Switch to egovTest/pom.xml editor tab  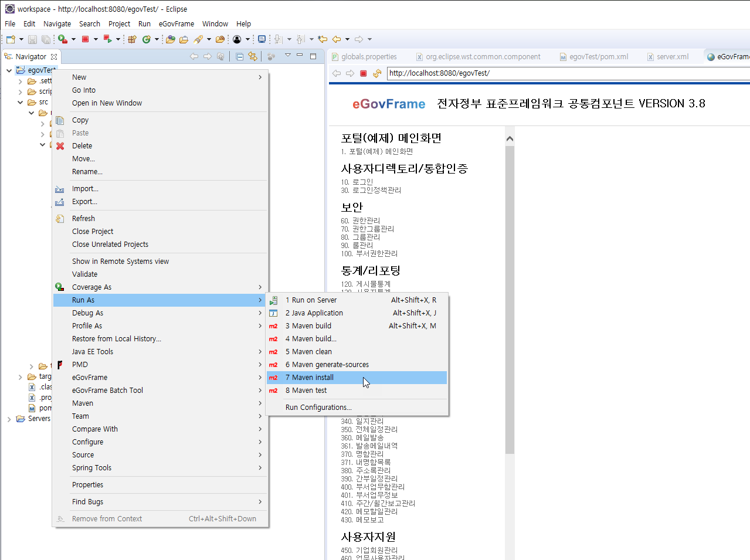point(594,57)
